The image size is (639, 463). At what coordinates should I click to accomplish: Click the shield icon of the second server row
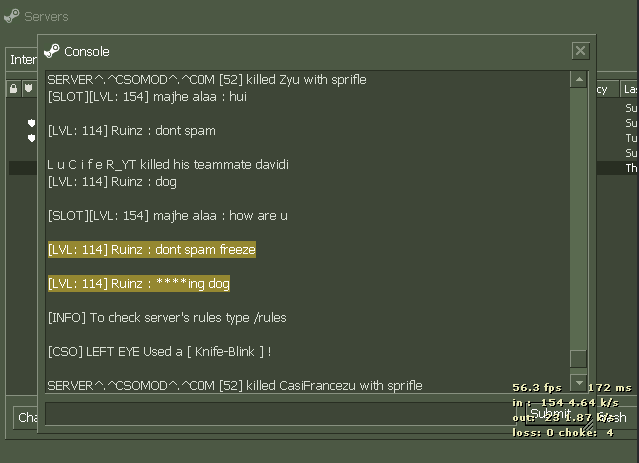(x=31, y=138)
